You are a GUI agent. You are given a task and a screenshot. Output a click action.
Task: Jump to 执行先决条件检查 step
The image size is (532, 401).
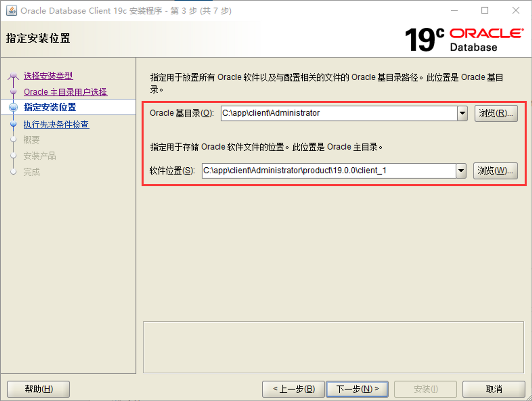pyautogui.click(x=56, y=124)
